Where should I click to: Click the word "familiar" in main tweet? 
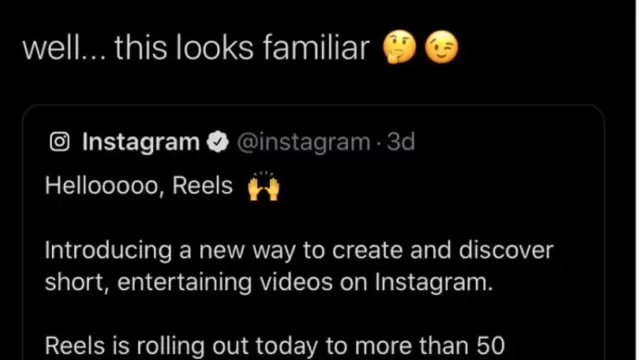pyautogui.click(x=316, y=48)
